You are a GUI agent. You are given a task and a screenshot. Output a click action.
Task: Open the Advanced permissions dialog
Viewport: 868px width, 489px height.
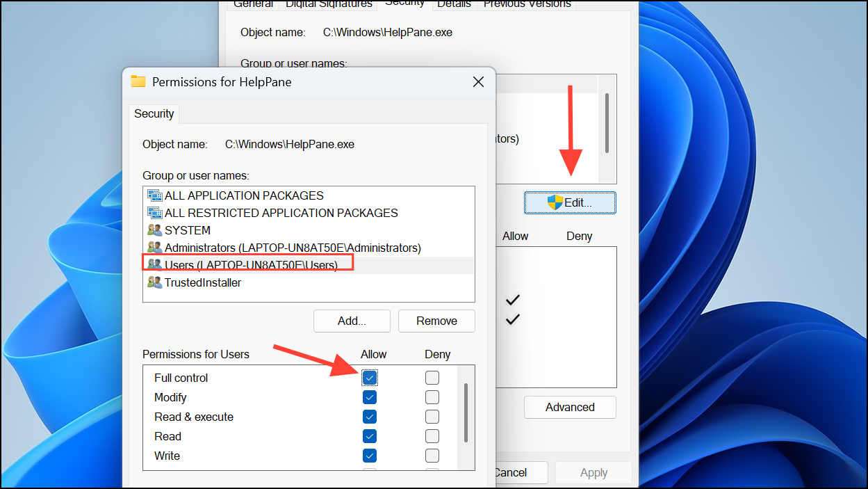coord(570,407)
